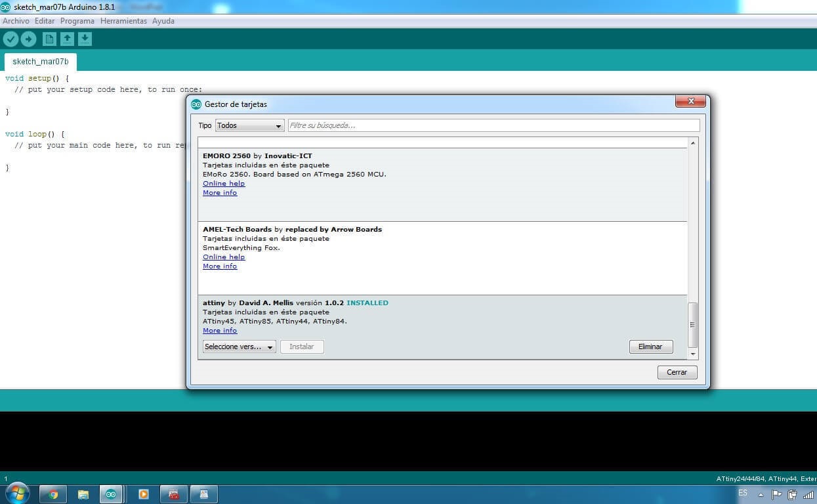This screenshot has height=504, width=817.
Task: Click the SmartEverything Fox text
Action: coord(241,248)
